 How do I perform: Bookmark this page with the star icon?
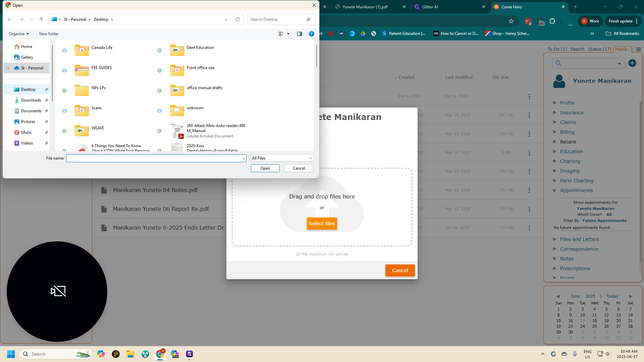tap(511, 21)
